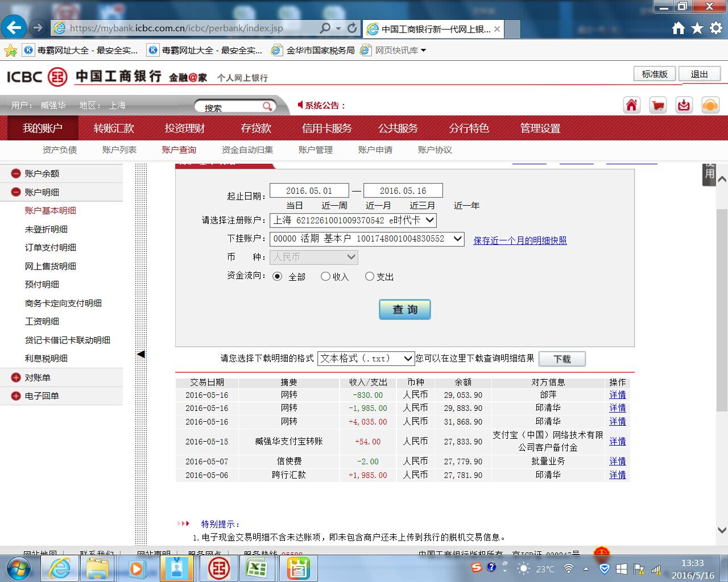Open the ICBC app taskbar icon
Screen dimensions: 728x582
[x=219, y=568]
